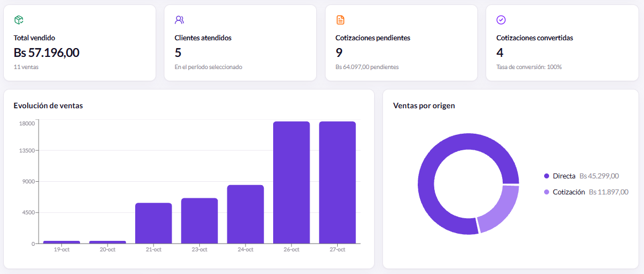Click the 'Clientes atendidos' label
Viewport: 644px width, 274px height.
(x=203, y=38)
